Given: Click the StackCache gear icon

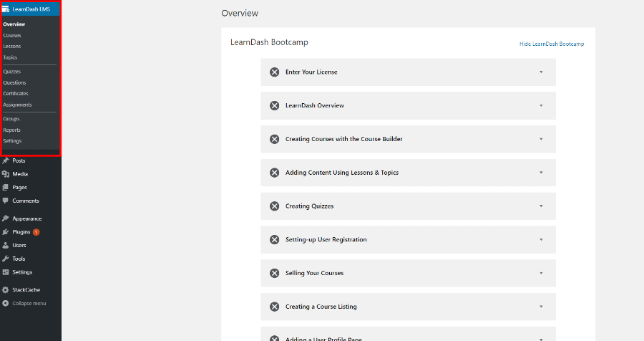Looking at the screenshot, I should (x=5, y=289).
